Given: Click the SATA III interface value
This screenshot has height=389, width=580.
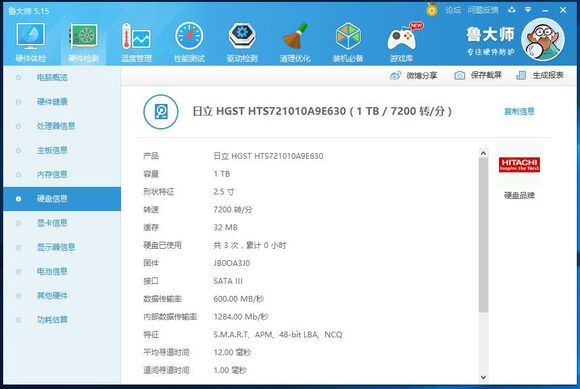Looking at the screenshot, I should (x=228, y=281).
